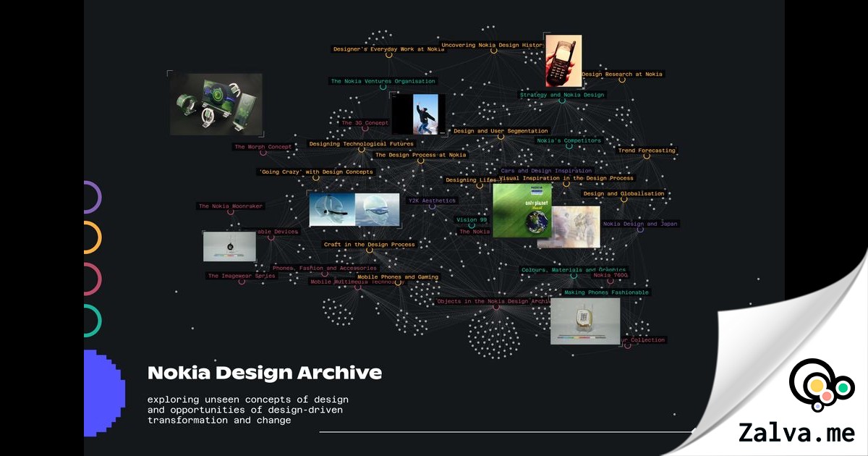Open the green wearable devices thumbnail
Screen dimensions: 868x456
point(216,104)
